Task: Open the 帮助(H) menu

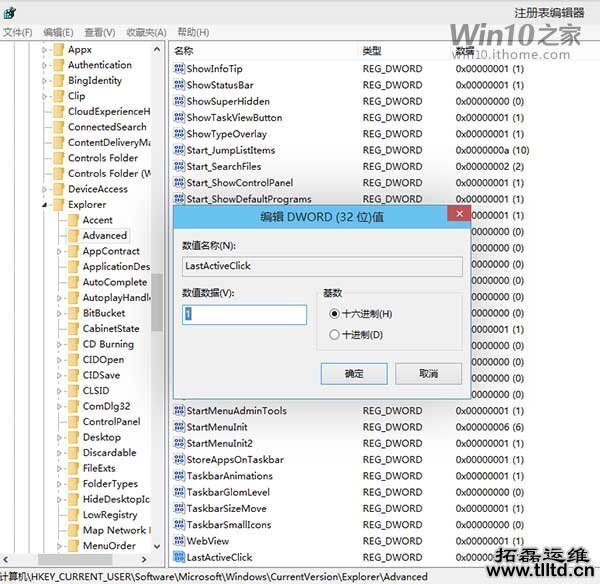Action: 193,33
